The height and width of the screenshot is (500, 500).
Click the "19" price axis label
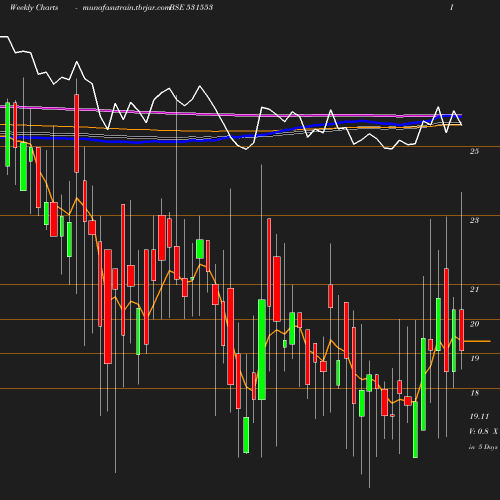pos(474,358)
